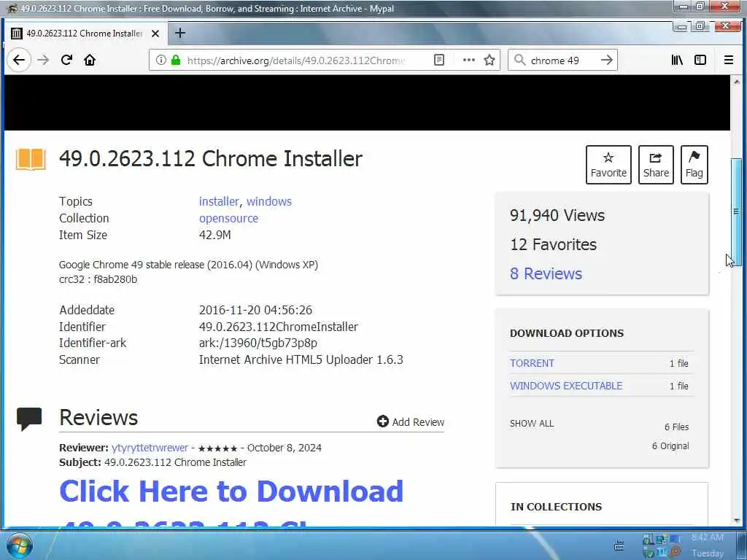Click the forward navigation arrow
This screenshot has width=747, height=560.
point(43,60)
